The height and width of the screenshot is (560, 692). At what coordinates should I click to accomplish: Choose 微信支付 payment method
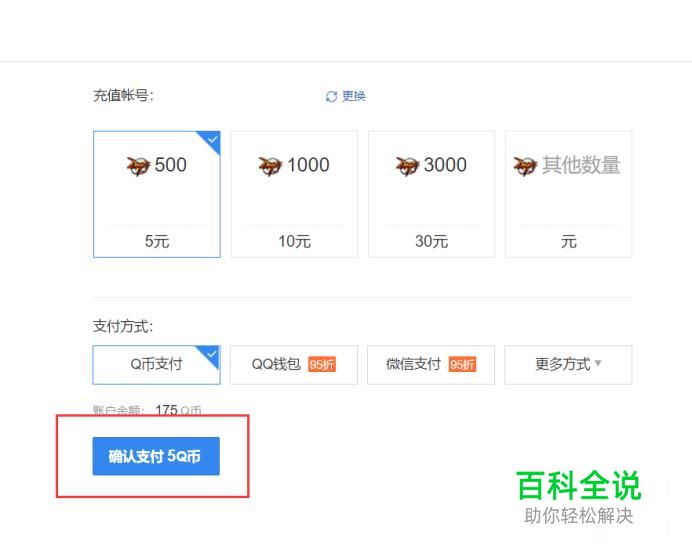(x=431, y=365)
